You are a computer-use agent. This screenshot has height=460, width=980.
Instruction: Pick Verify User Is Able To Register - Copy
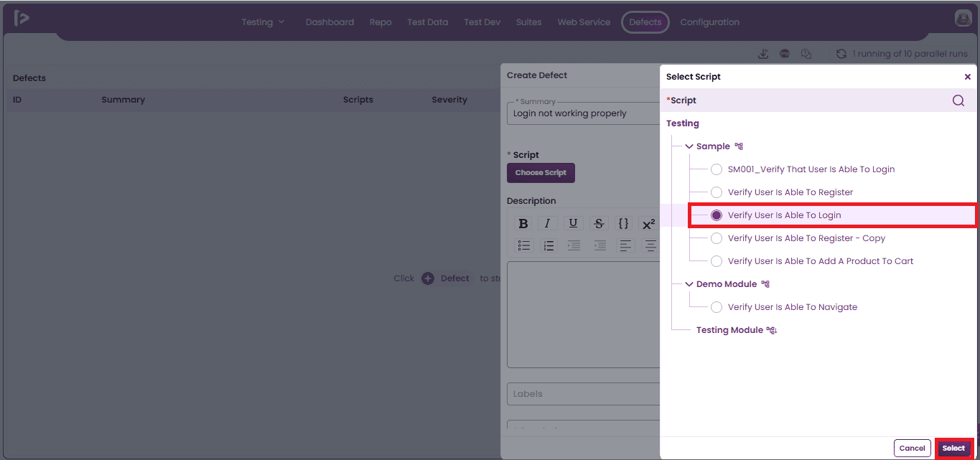click(717, 238)
